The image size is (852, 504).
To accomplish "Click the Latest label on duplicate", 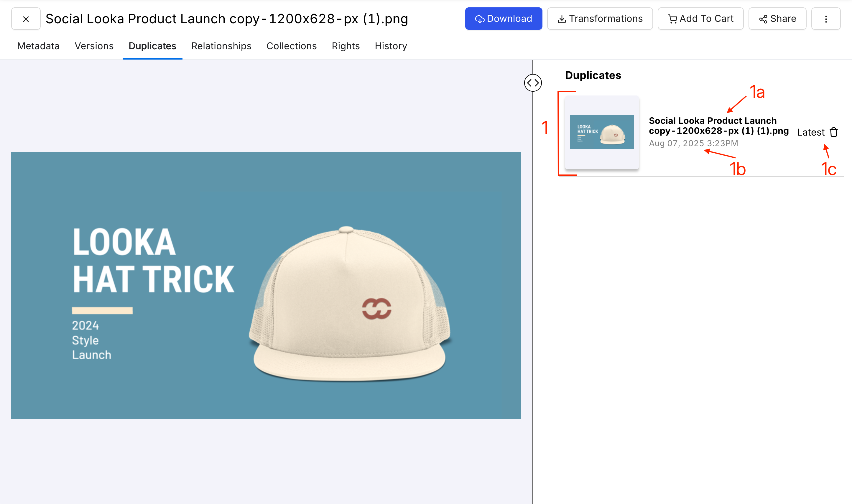I will (810, 132).
